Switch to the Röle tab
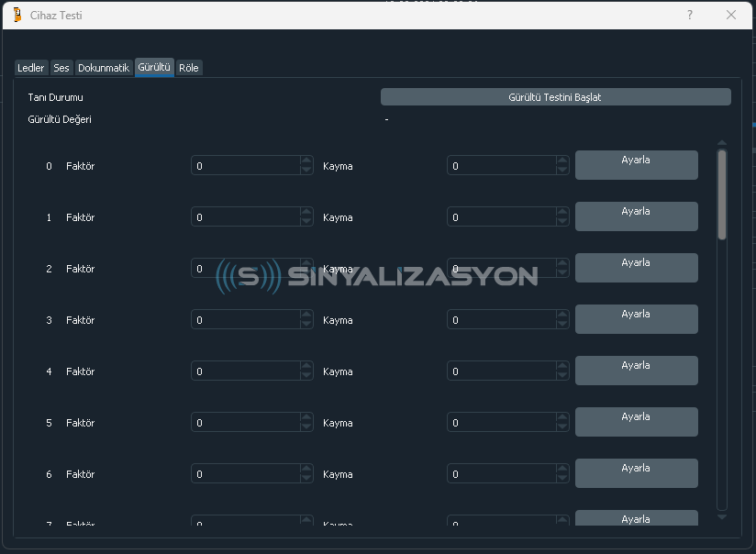Viewport: 756px width, 554px height. tap(188, 68)
